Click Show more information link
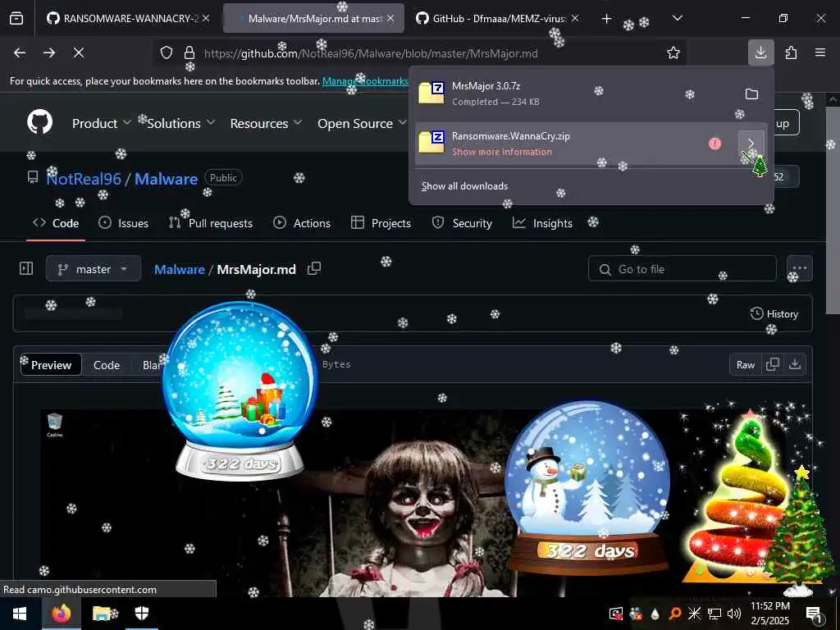 point(502,152)
